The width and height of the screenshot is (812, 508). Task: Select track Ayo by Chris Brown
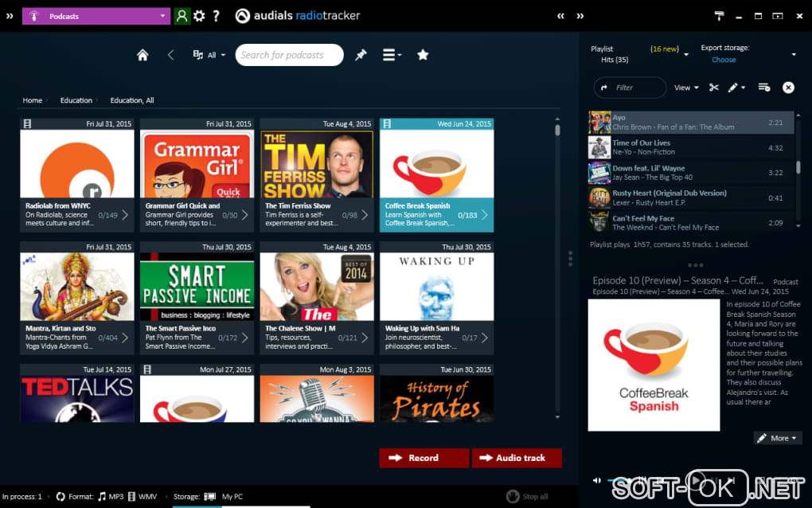tap(691, 123)
